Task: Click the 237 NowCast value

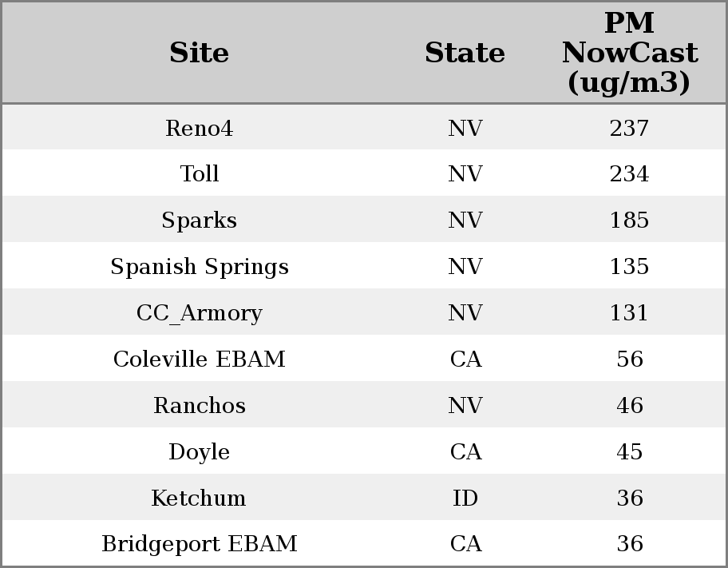Action: pos(629,129)
